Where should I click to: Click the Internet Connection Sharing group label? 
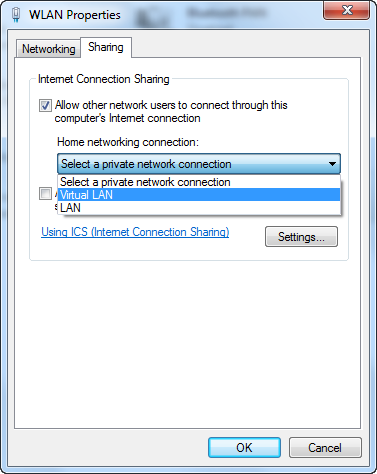point(104,79)
